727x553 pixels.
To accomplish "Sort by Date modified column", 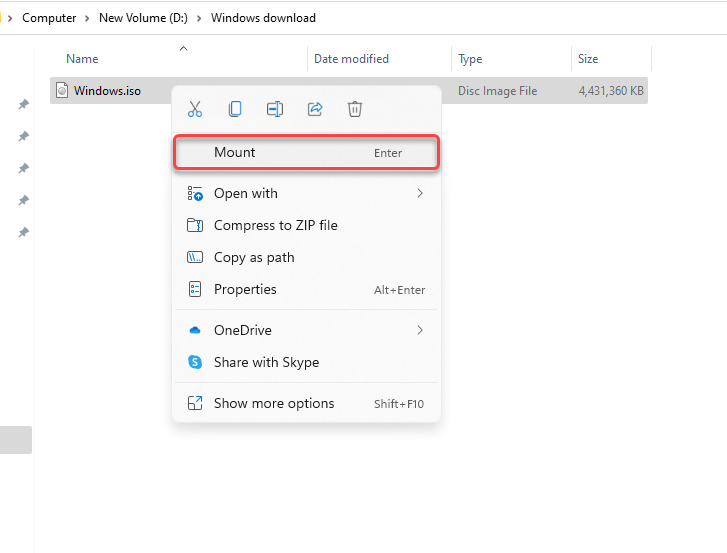I will pos(351,60).
